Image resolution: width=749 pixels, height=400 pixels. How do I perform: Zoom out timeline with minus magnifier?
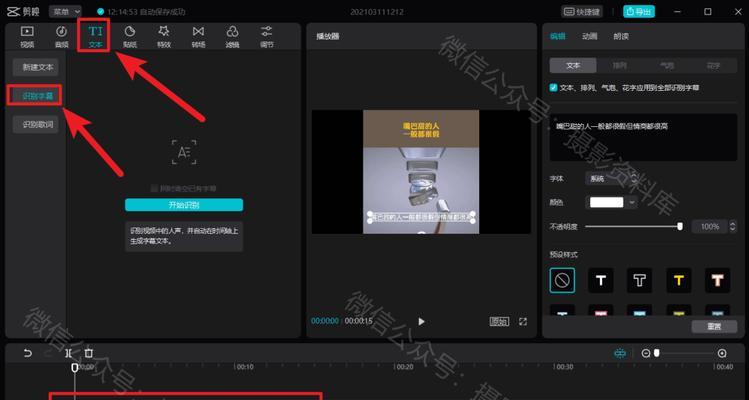[x=646, y=353]
